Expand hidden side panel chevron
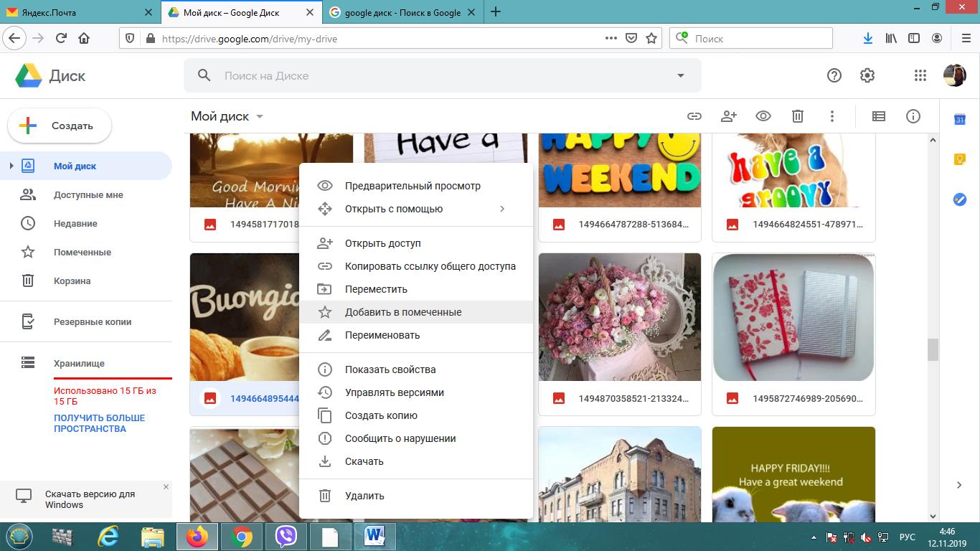 pyautogui.click(x=959, y=485)
